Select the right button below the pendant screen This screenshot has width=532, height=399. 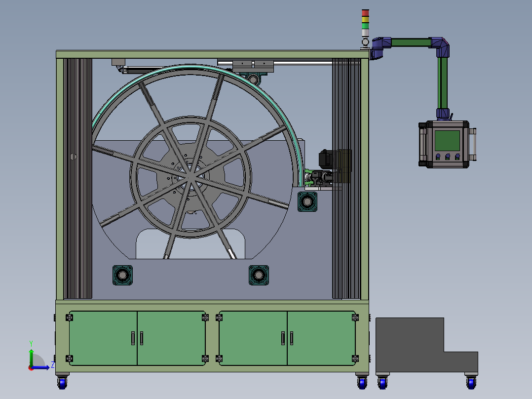coord(457,157)
